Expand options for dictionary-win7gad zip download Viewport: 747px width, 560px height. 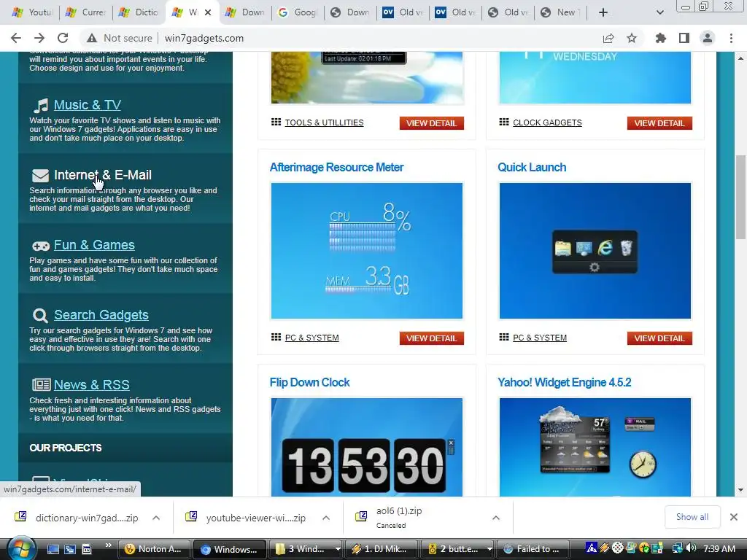click(x=156, y=518)
